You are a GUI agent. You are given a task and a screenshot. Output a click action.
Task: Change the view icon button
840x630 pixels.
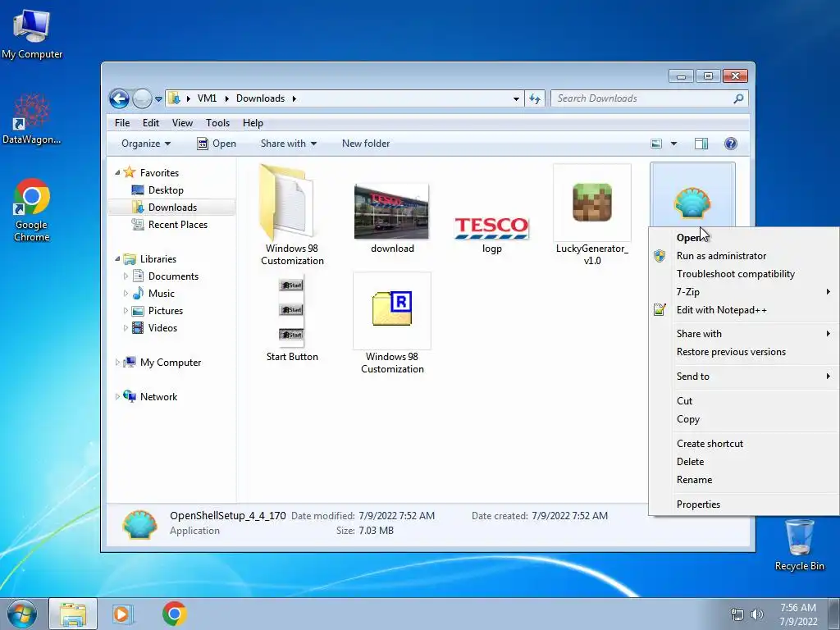coord(656,144)
